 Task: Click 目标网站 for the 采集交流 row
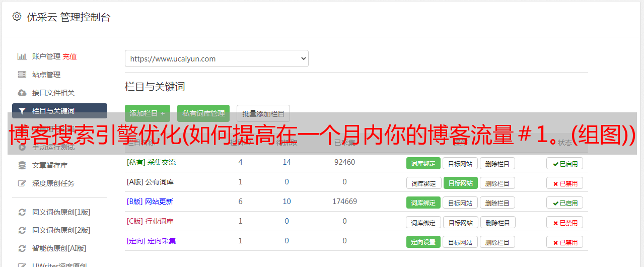[x=461, y=163]
